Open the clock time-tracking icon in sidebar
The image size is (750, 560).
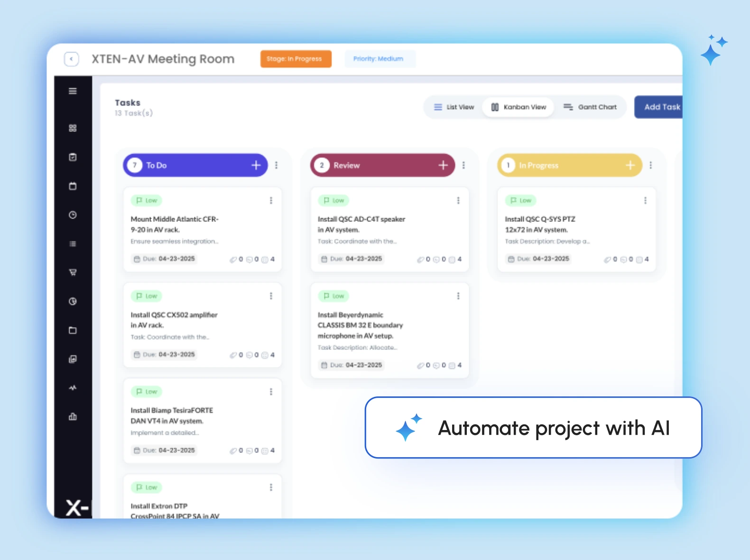73,215
